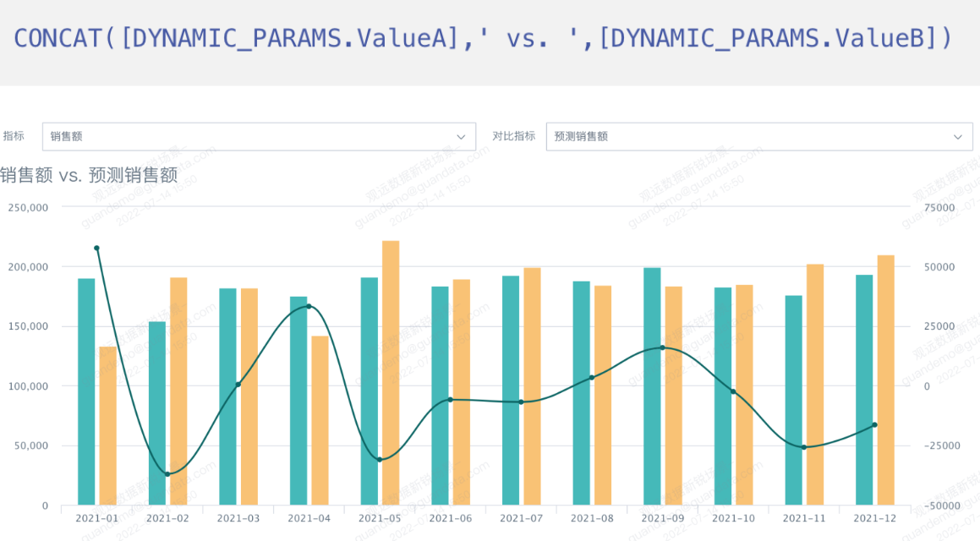
Task: Click the CONCAT formula text at top
Action: coord(483,38)
